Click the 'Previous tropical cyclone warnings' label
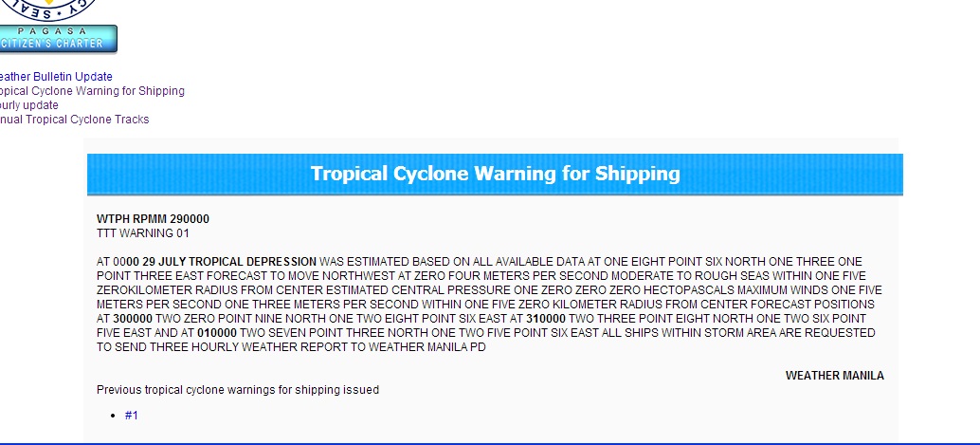The height and width of the screenshot is (445, 980). (238, 390)
